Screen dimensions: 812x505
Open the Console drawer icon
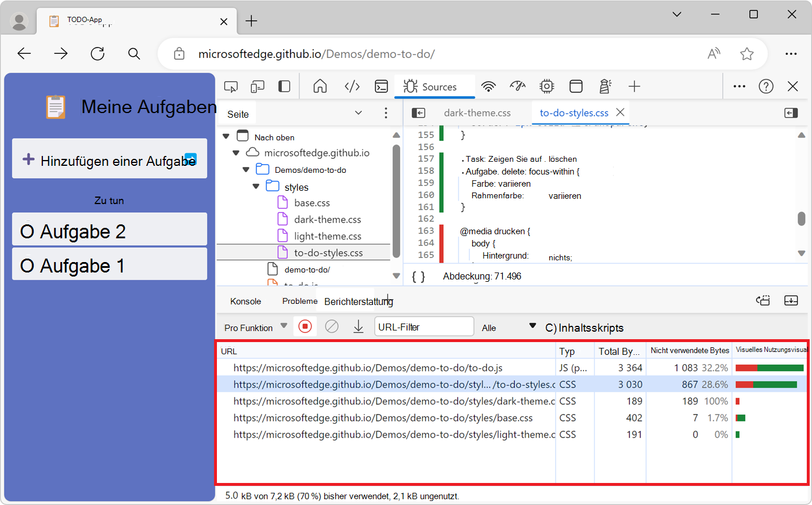tap(381, 86)
